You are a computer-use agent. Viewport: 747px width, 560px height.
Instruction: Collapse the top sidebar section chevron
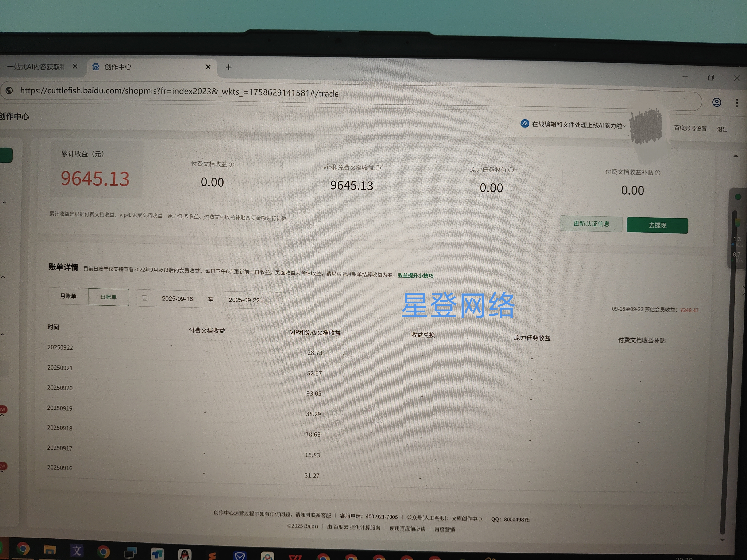coord(4,203)
